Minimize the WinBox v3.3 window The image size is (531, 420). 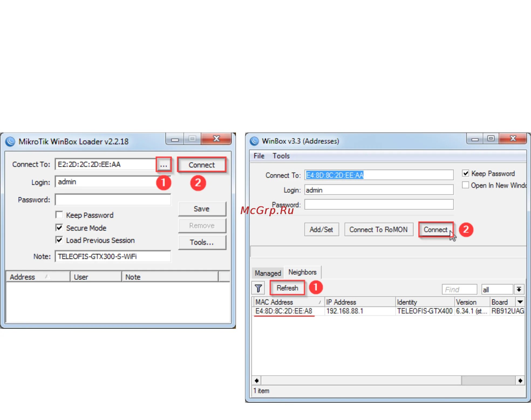pos(475,139)
